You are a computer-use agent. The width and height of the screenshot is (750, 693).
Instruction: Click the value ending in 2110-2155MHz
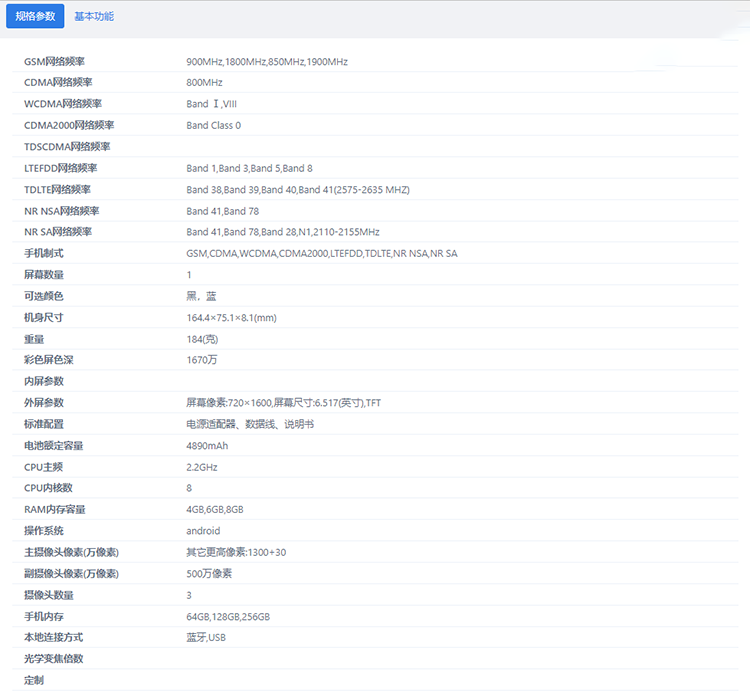283,232
